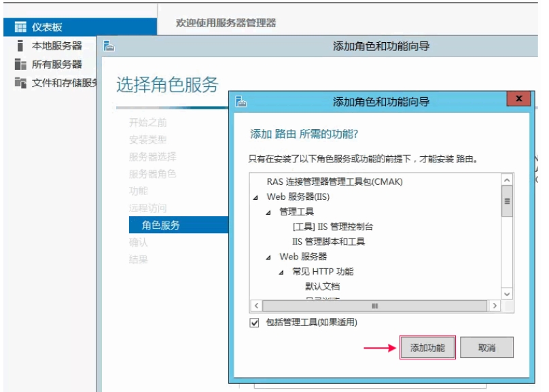Select the 远程访问 wizard step
Viewport: 549px width, 392px height.
(147, 208)
